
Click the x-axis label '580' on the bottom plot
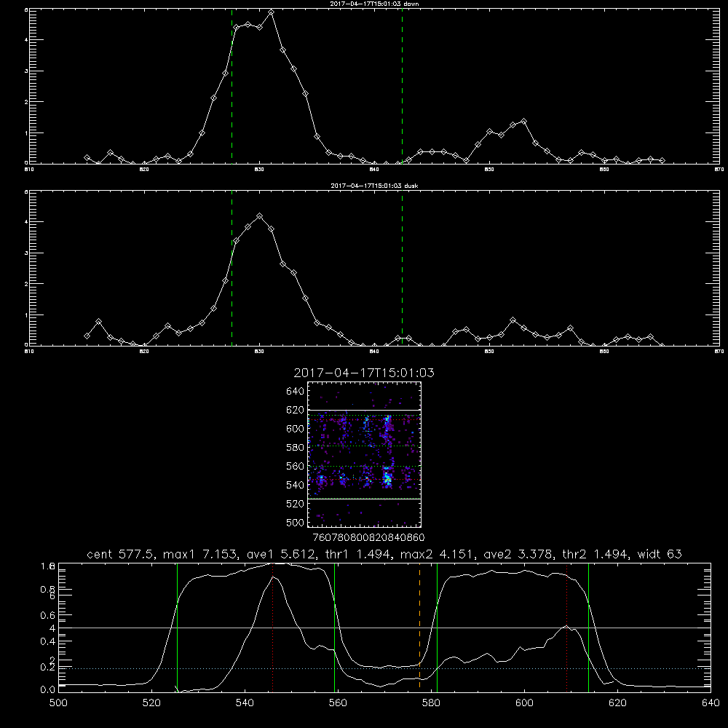(431, 703)
